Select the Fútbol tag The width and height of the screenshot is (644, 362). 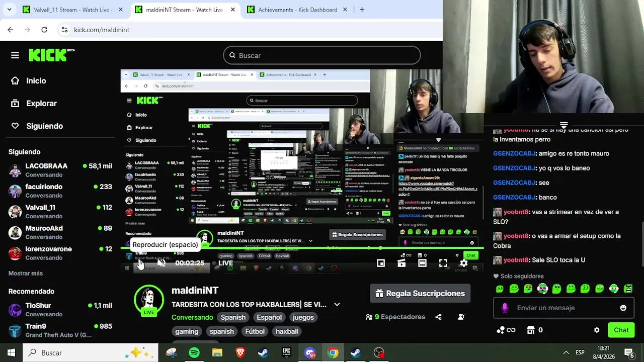pos(255,331)
